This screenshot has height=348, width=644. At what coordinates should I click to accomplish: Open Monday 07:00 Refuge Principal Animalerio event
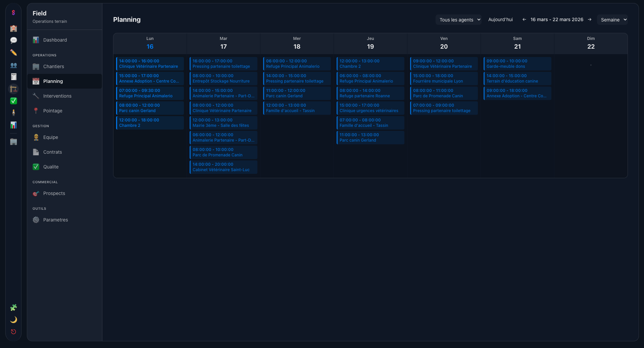tap(150, 93)
